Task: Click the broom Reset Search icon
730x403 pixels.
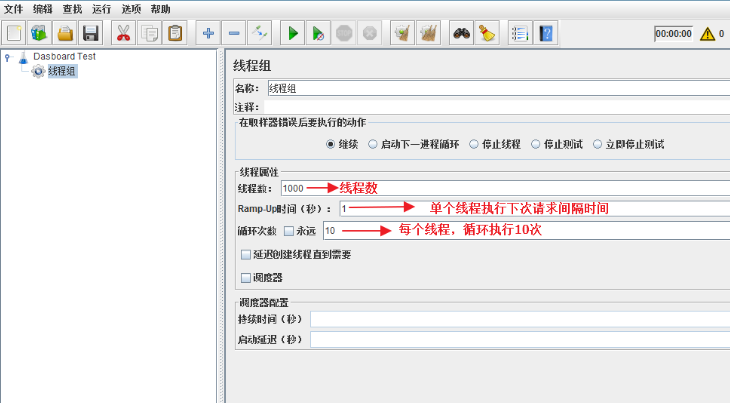Action: tap(487, 33)
